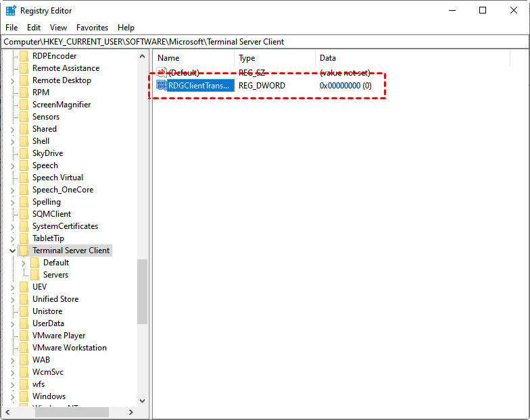
Task: Expand the UEV key
Action: [x=12, y=288]
